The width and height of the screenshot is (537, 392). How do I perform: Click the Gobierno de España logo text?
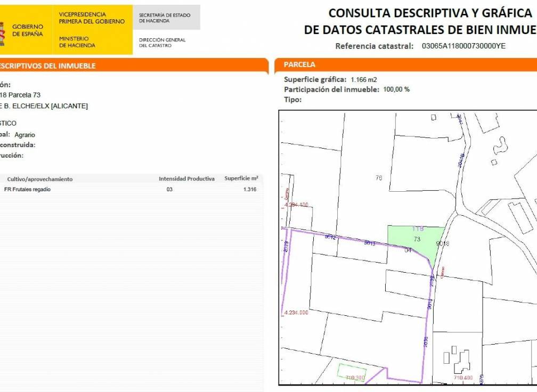pyautogui.click(x=28, y=30)
